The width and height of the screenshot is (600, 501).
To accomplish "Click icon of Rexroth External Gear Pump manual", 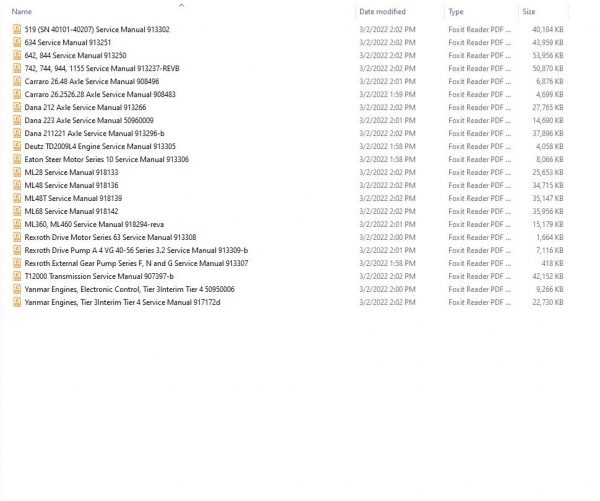I will [17, 264].
